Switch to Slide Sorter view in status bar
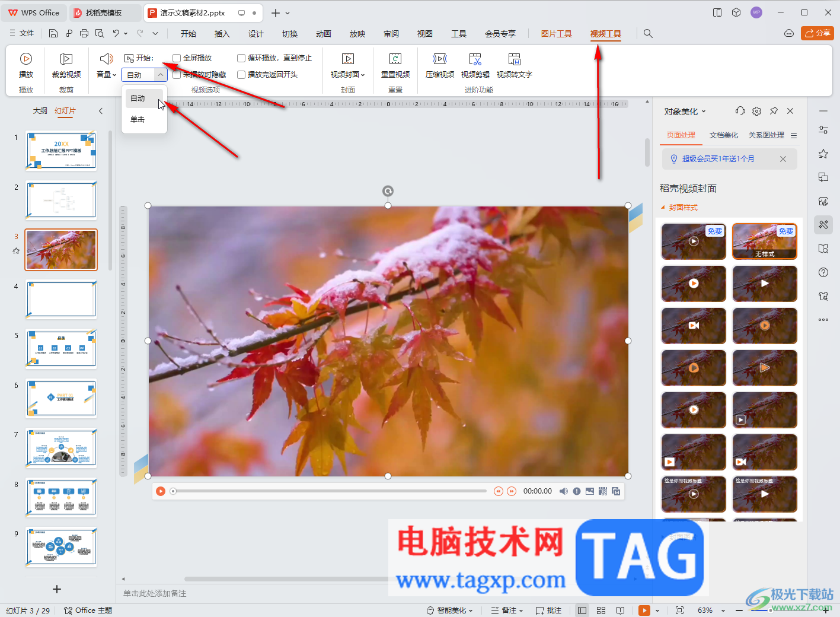Viewport: 840px width, 617px height. click(x=601, y=610)
